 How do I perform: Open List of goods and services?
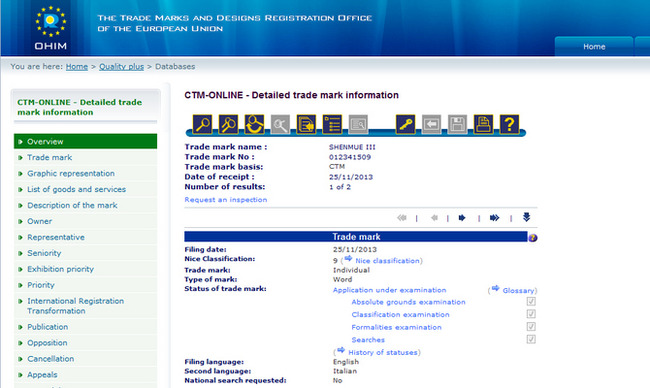coord(85,189)
